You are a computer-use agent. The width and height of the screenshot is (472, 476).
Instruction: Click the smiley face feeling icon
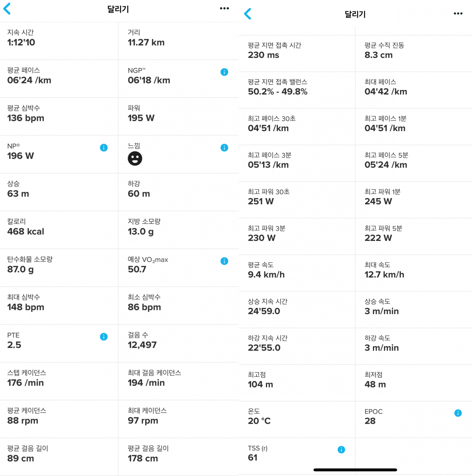(135, 158)
